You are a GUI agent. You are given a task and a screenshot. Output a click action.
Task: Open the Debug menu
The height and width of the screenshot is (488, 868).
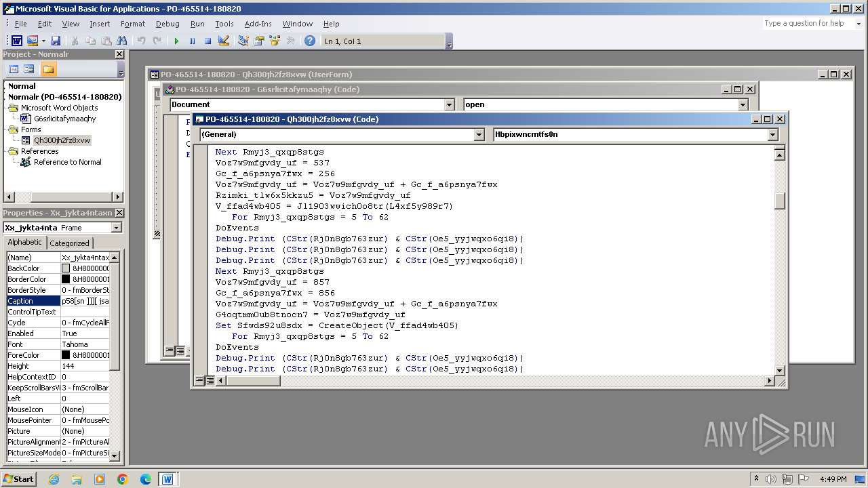pyautogui.click(x=167, y=24)
